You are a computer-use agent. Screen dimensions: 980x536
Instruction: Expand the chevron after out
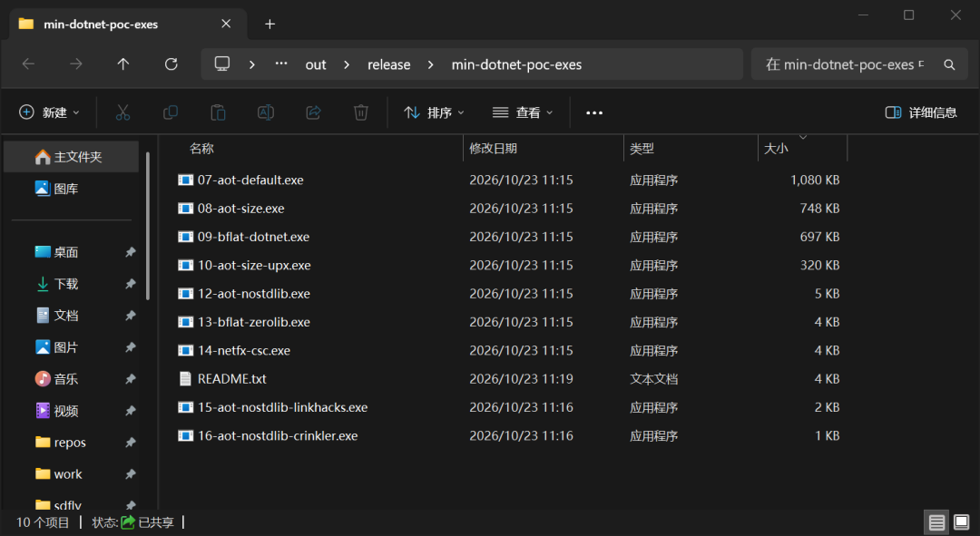pyautogui.click(x=347, y=64)
